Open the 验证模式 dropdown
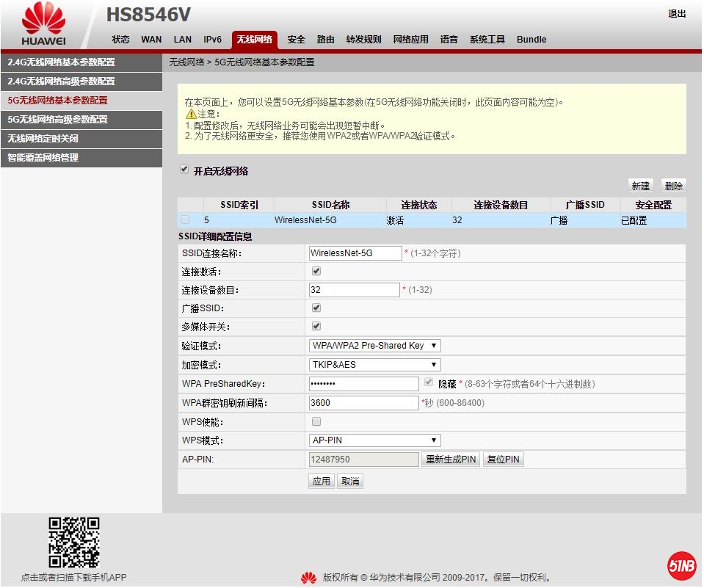 [x=374, y=346]
